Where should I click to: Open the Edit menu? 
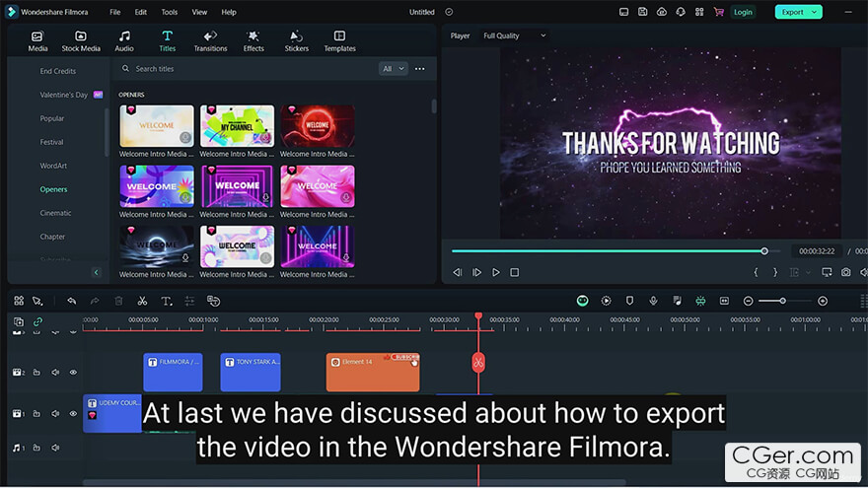[x=141, y=12]
